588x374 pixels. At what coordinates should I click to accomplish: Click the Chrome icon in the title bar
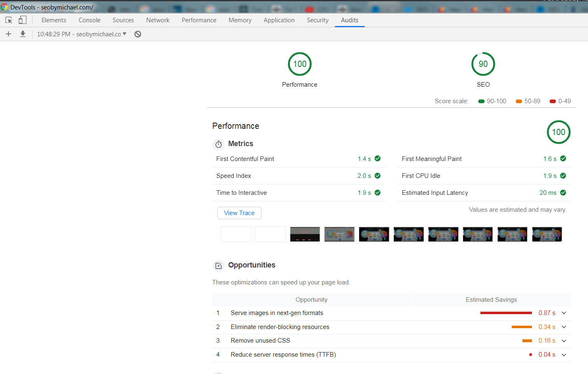click(4, 7)
